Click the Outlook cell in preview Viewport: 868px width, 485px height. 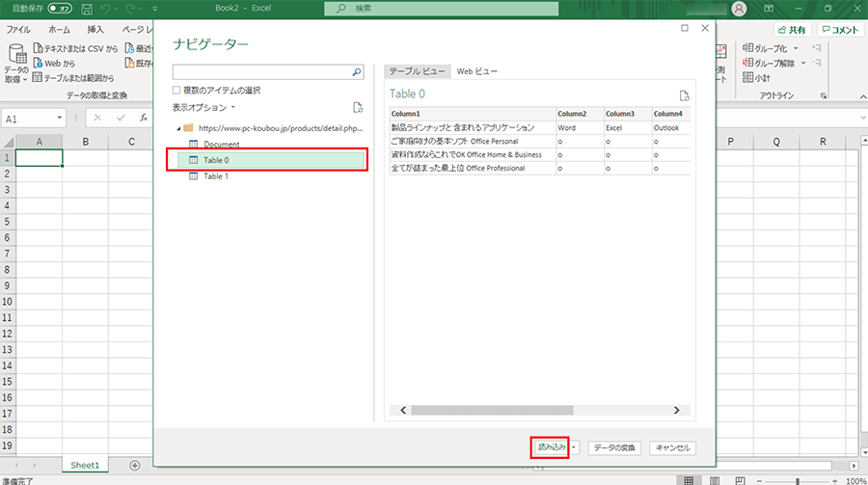671,128
